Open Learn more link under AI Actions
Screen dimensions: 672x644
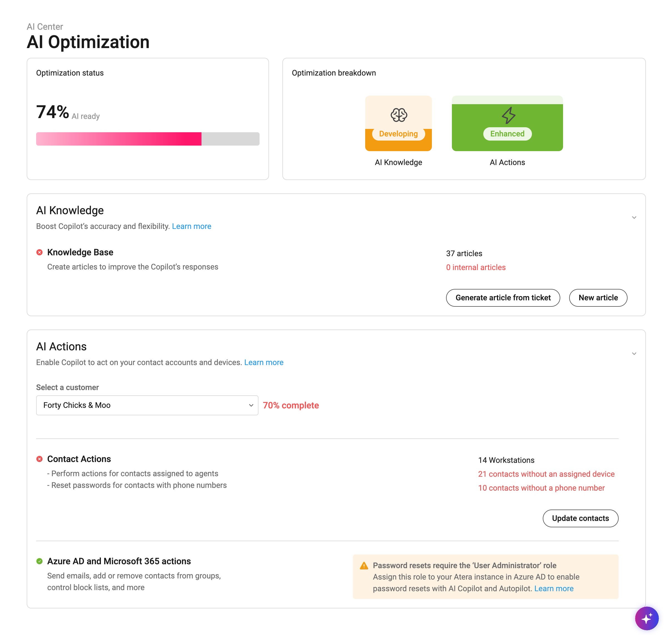click(x=264, y=362)
